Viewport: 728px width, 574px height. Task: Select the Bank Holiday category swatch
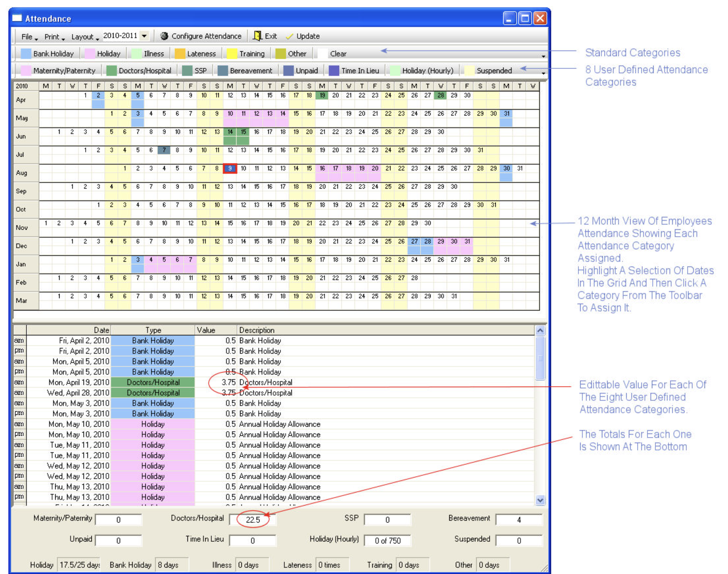pyautogui.click(x=26, y=53)
